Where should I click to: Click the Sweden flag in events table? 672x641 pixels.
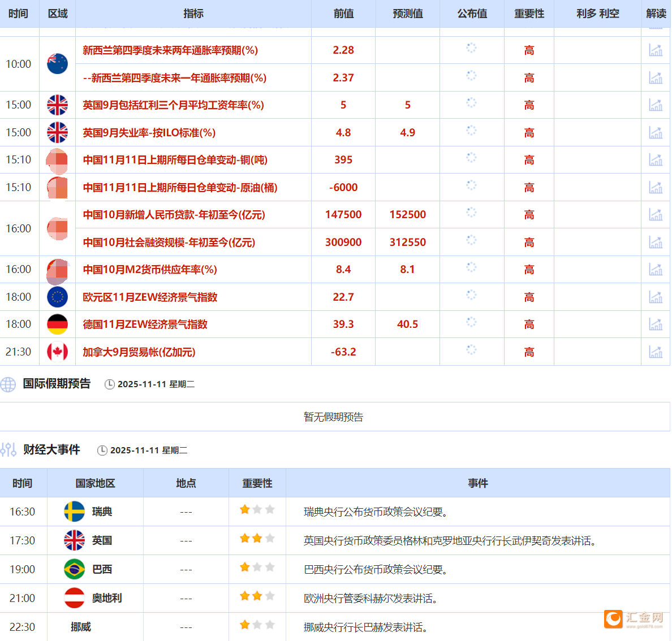click(x=73, y=511)
